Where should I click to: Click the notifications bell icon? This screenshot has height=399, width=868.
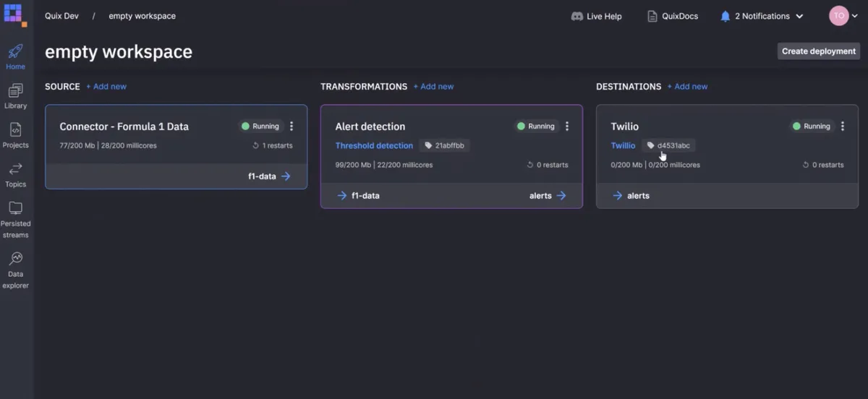(725, 16)
